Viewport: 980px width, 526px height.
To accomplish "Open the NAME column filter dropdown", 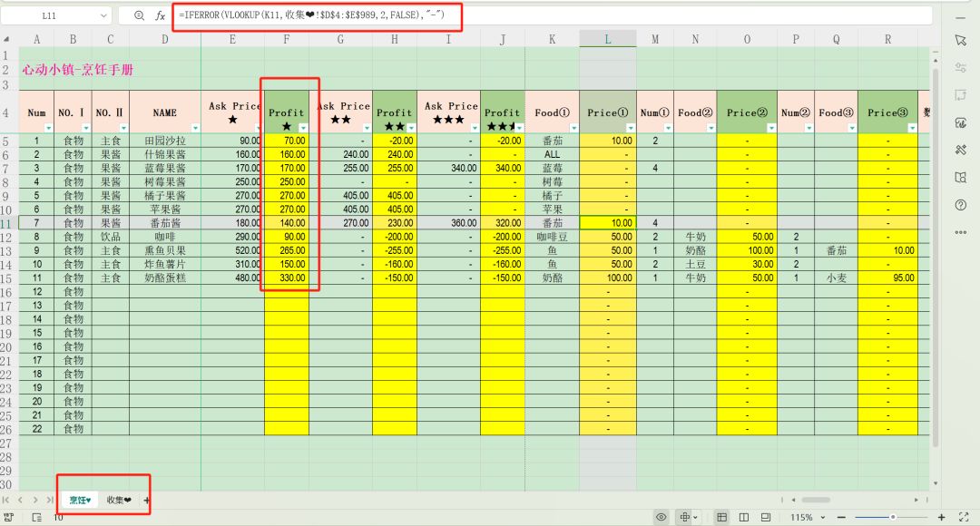I will 193,128.
